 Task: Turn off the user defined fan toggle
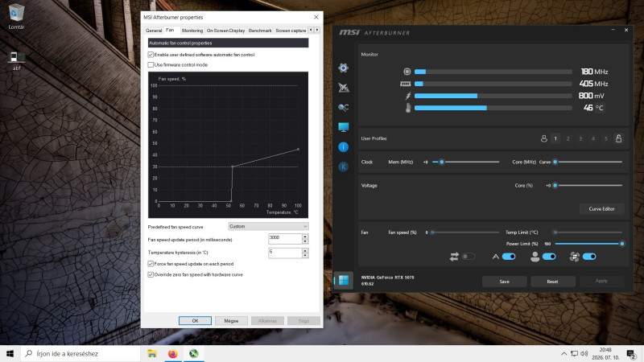[549, 257]
